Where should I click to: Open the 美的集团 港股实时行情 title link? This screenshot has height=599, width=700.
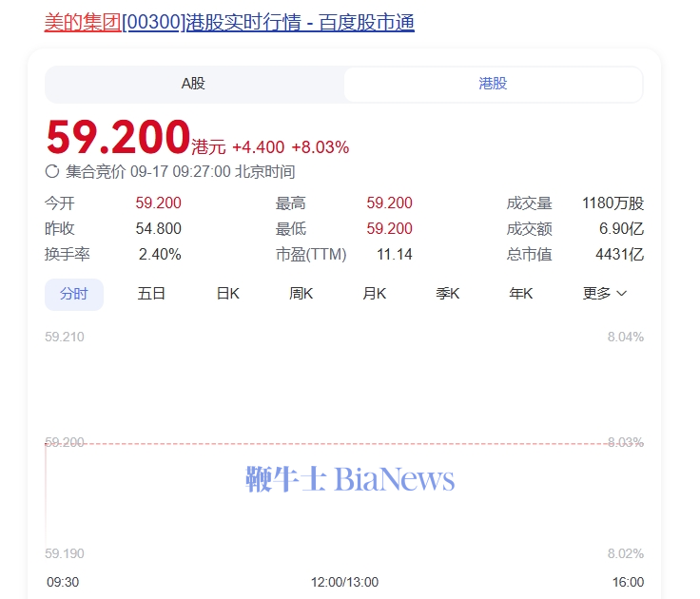(229, 22)
